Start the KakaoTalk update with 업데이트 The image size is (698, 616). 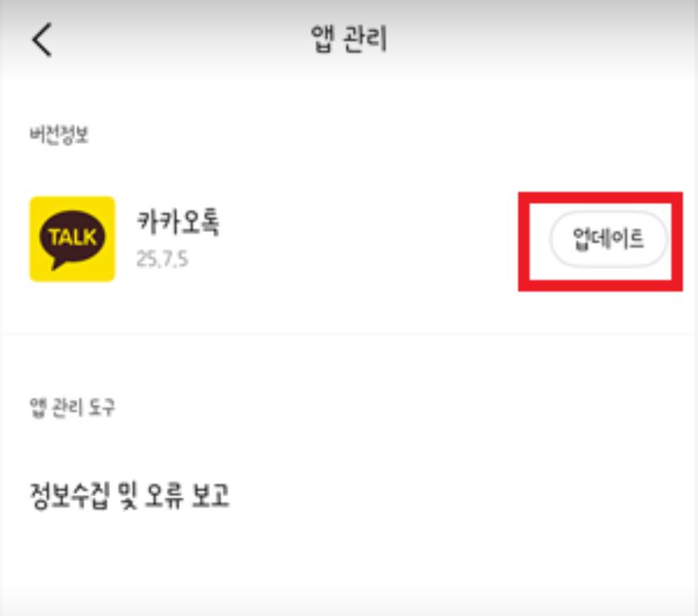(x=608, y=239)
